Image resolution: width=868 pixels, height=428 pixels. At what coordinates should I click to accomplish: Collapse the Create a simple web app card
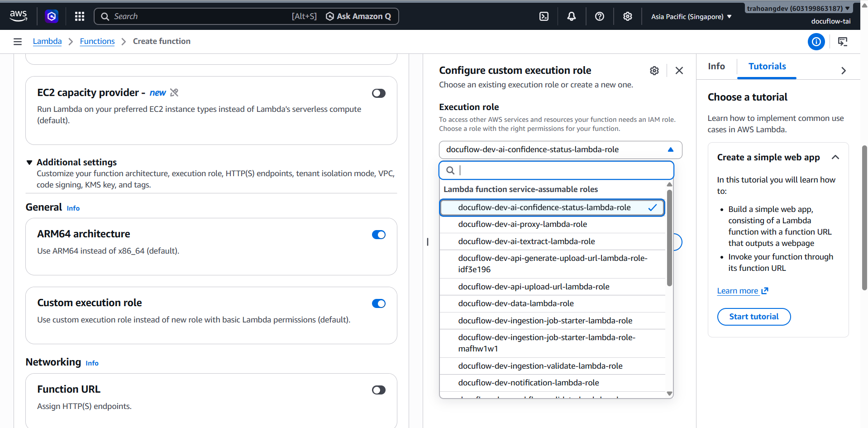tap(835, 157)
